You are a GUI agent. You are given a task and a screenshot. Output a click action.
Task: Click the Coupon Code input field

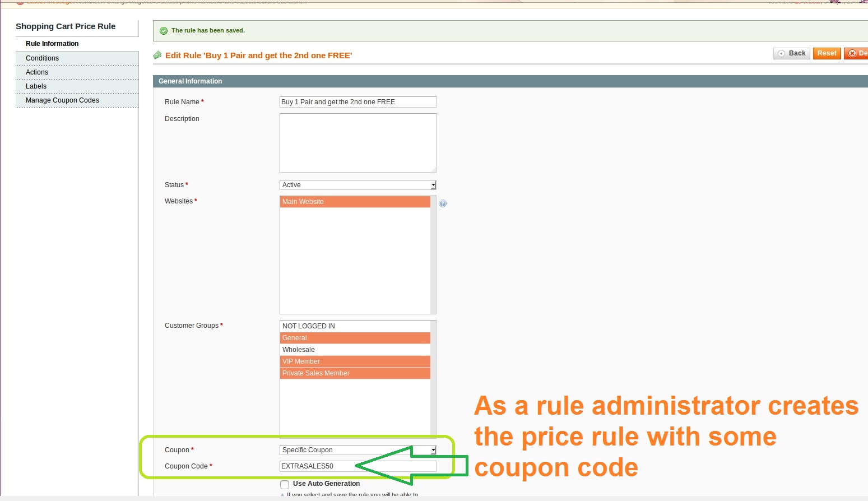[x=358, y=466]
